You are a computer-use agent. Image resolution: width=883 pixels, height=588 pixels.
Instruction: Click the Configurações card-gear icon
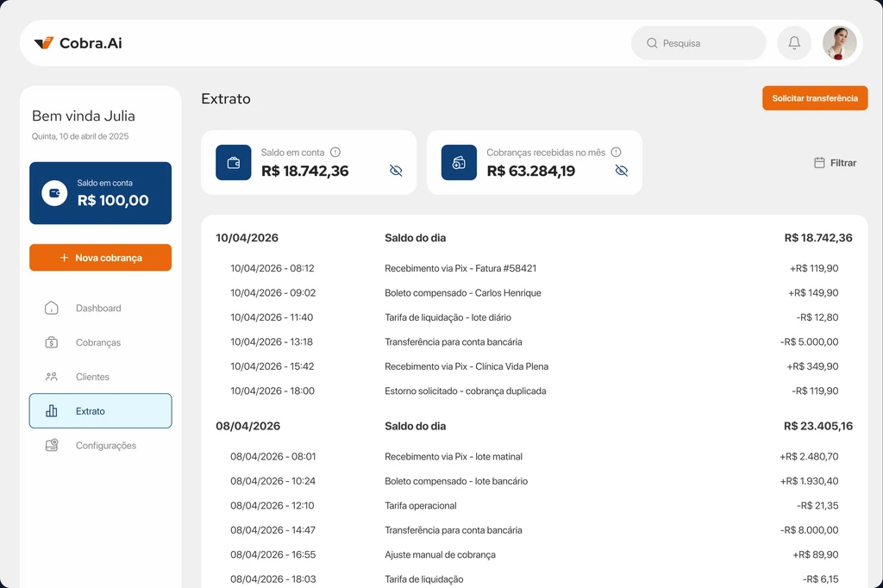pos(51,446)
